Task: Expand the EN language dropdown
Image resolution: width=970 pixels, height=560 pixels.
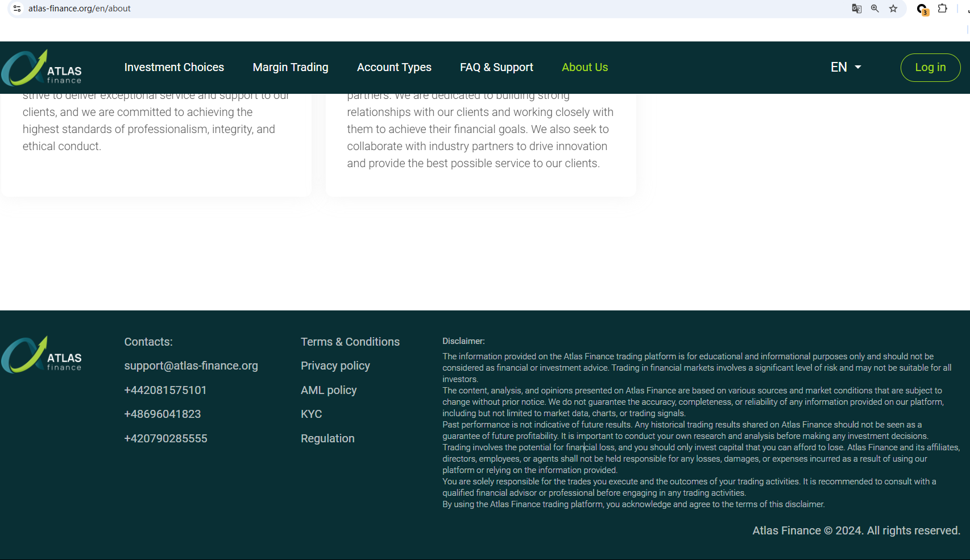Action: [x=845, y=67]
